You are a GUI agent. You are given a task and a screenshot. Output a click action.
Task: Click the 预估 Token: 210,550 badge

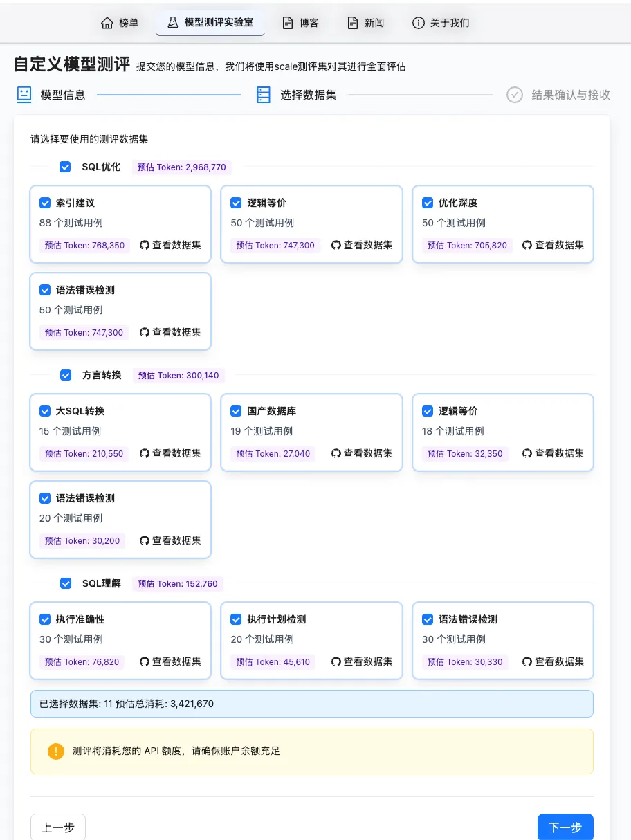pos(84,453)
